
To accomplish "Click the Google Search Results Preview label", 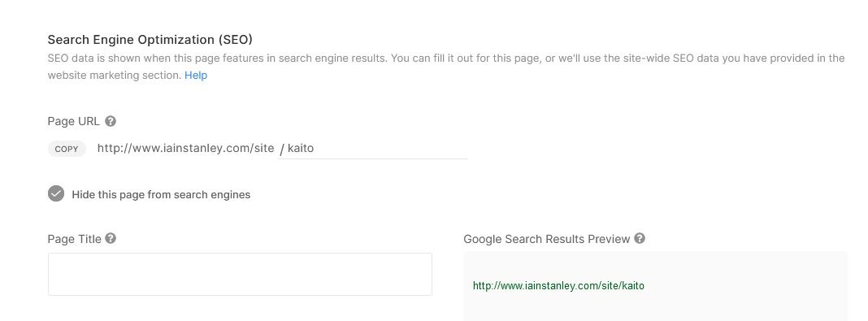I will click(x=547, y=239).
